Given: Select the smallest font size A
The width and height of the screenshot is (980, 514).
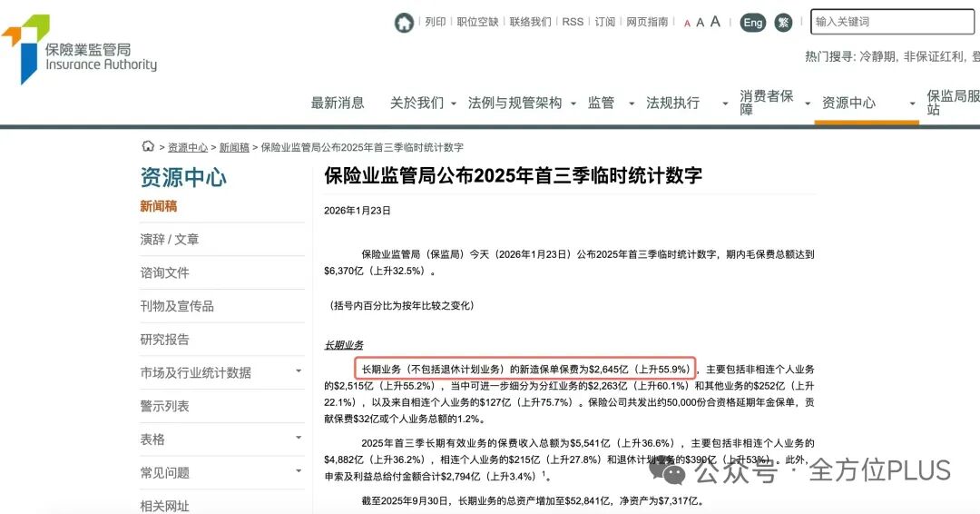Looking at the screenshot, I should (687, 24).
